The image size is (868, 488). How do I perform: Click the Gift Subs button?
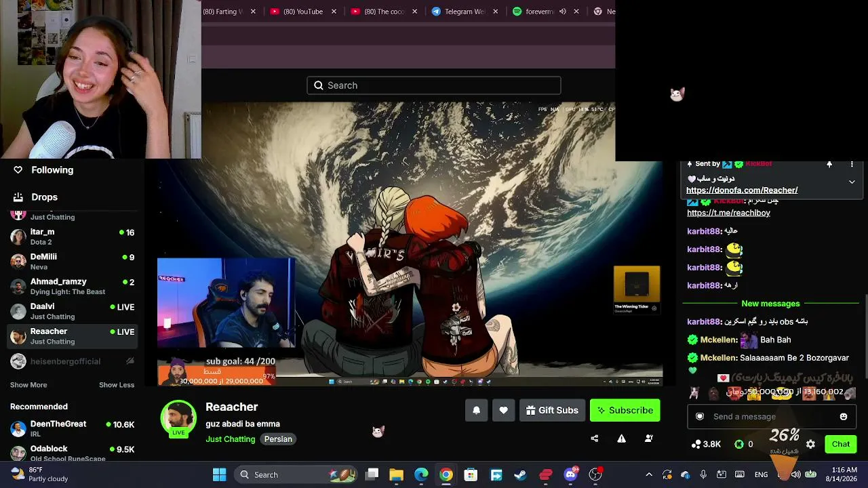click(552, 410)
